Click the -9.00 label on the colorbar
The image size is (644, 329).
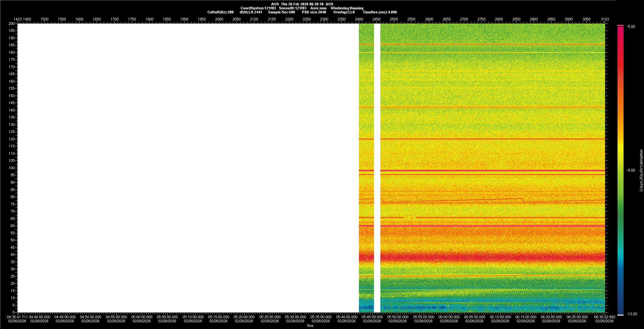pyautogui.click(x=631, y=171)
